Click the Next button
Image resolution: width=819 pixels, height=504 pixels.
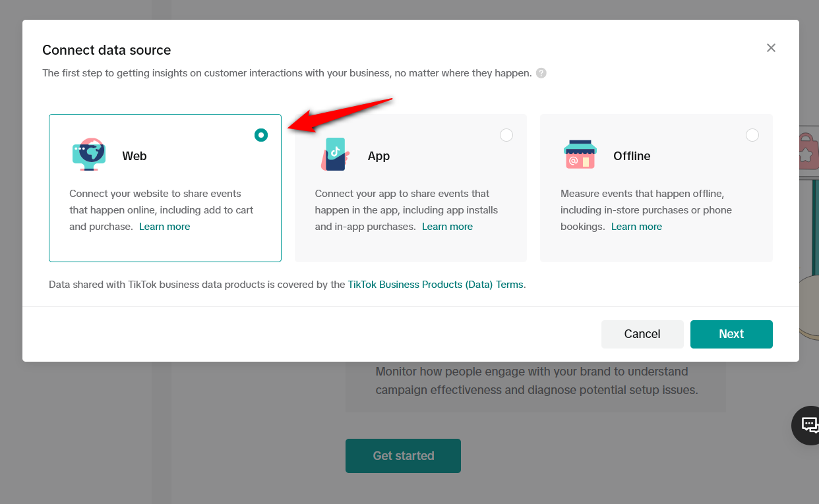point(731,334)
